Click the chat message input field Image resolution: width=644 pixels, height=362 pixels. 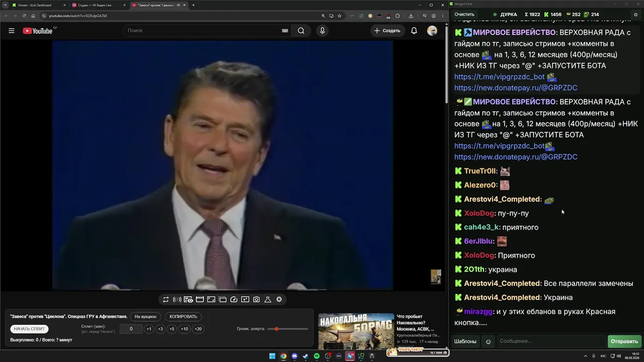coord(551,341)
